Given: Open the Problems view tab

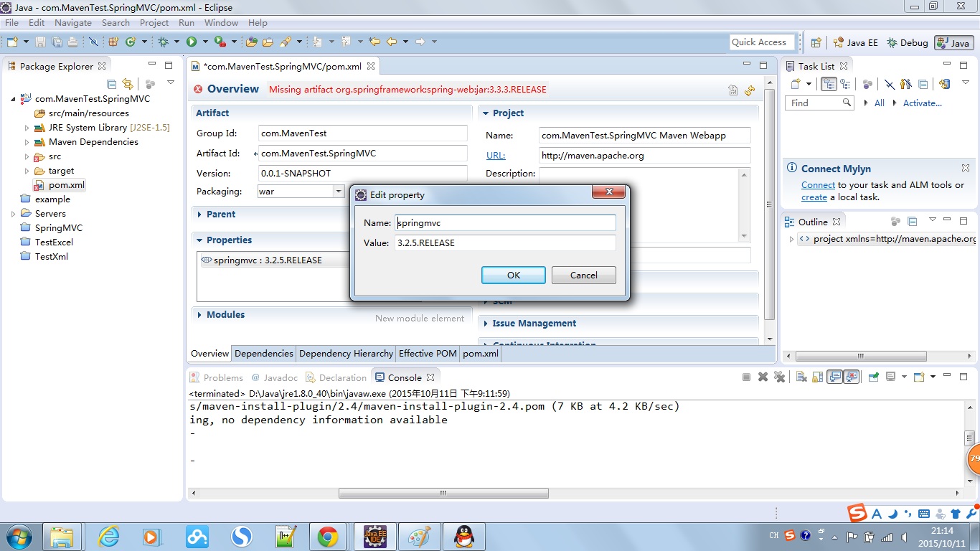Looking at the screenshot, I should point(217,377).
